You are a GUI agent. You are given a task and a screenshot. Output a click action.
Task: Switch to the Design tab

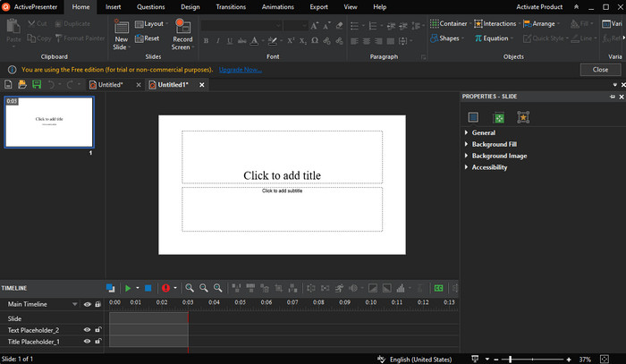click(190, 7)
